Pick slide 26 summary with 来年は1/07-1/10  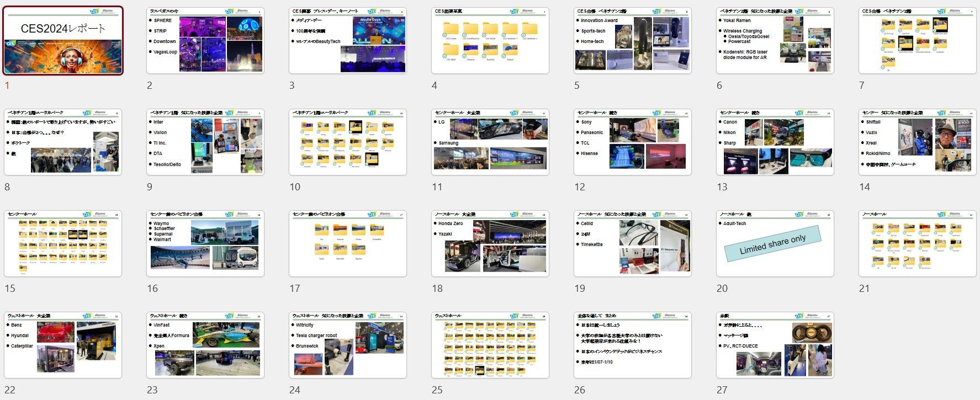coord(633,345)
